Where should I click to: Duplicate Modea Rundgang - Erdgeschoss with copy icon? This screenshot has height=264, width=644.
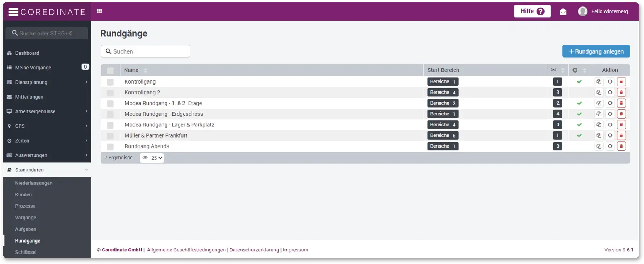(599, 114)
